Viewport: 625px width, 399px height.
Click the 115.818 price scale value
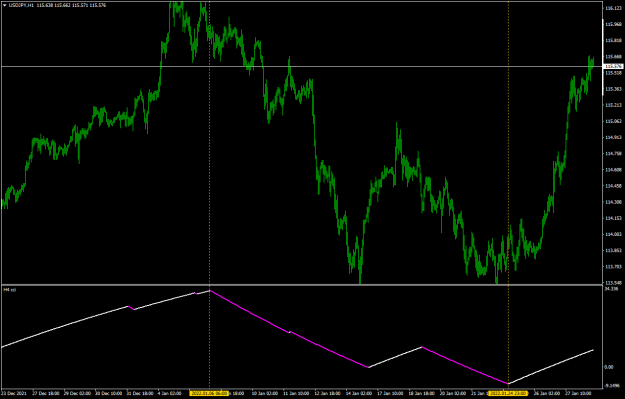click(x=613, y=40)
